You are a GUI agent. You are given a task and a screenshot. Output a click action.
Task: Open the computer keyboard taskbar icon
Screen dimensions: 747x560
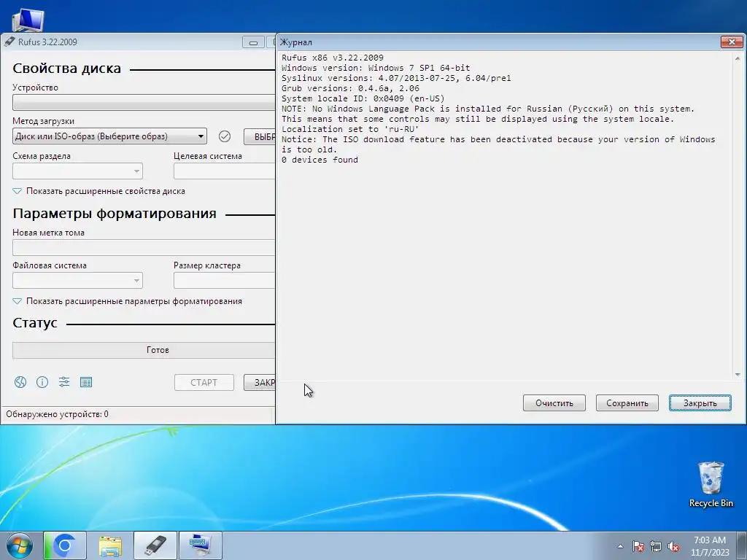pos(201,545)
